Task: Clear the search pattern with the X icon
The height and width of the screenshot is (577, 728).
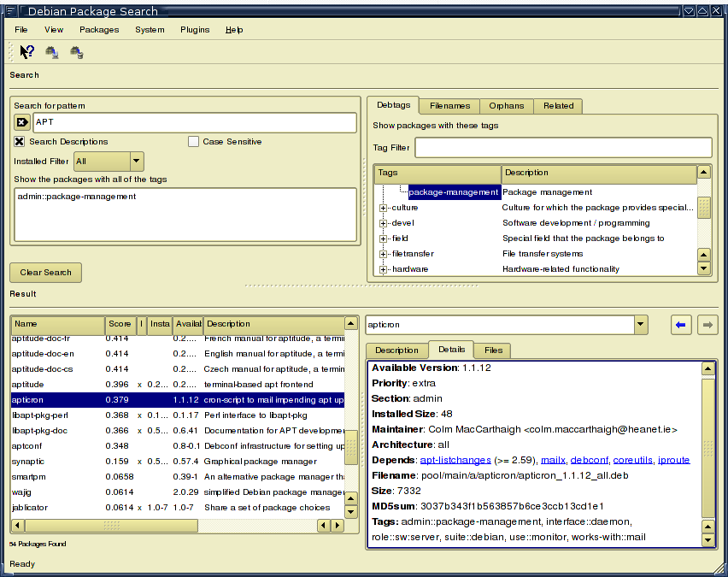Action: [22, 123]
